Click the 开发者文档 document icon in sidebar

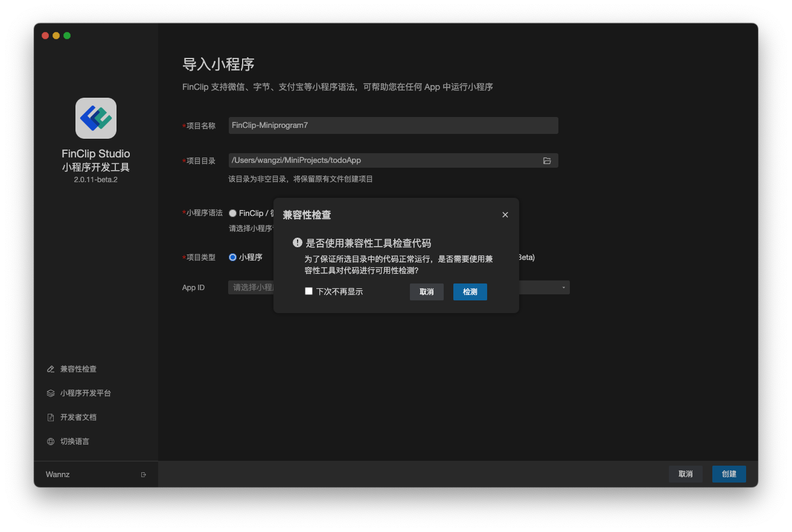[x=50, y=417]
